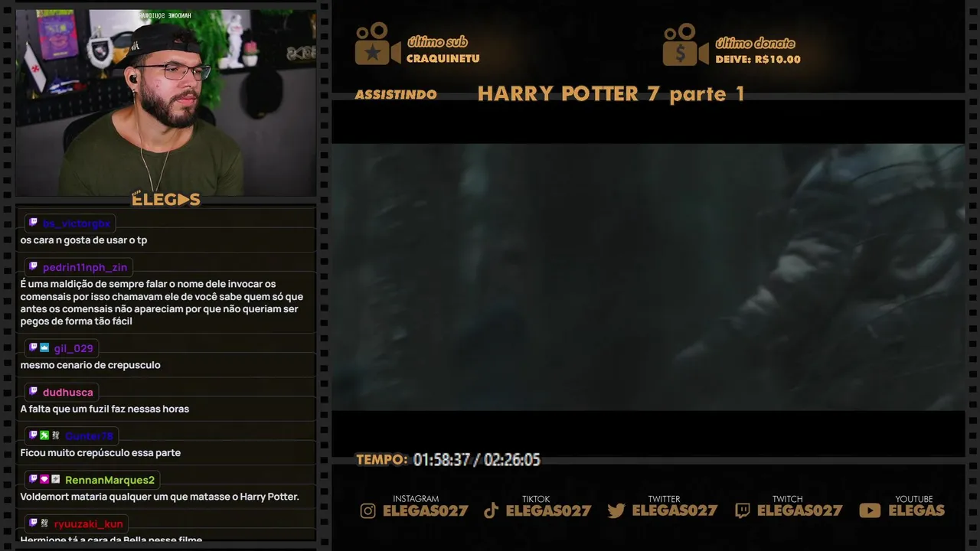Click message 'mesmo cenario de crepusculo'
Image resolution: width=980 pixels, height=551 pixels.
tap(90, 365)
